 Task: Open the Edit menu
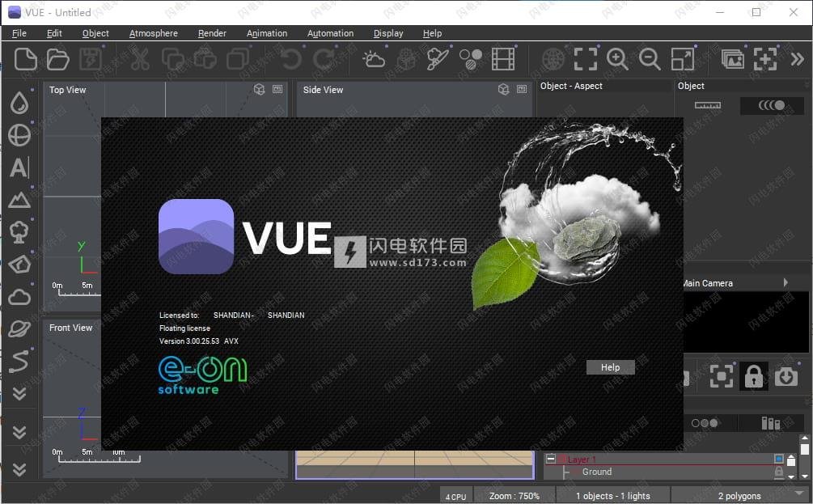tap(54, 33)
